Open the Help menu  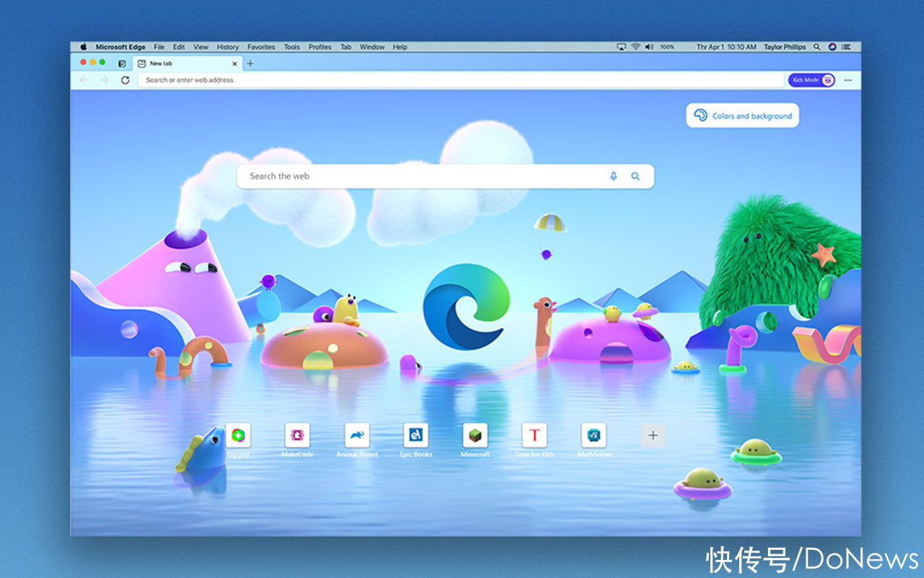400,47
